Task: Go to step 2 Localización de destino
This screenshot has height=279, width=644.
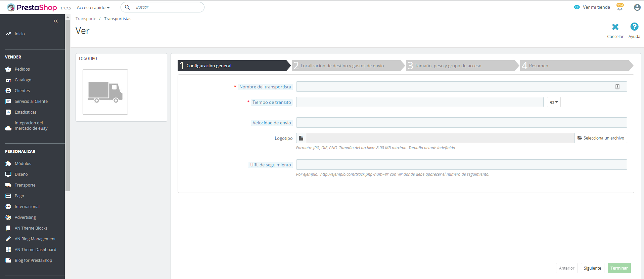Action: [x=348, y=66]
